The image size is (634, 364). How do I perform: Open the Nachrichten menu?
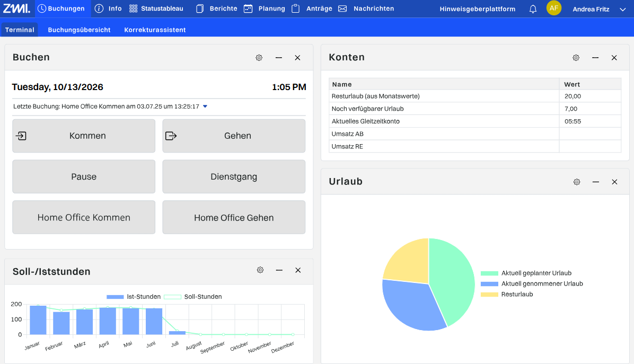coord(366,8)
